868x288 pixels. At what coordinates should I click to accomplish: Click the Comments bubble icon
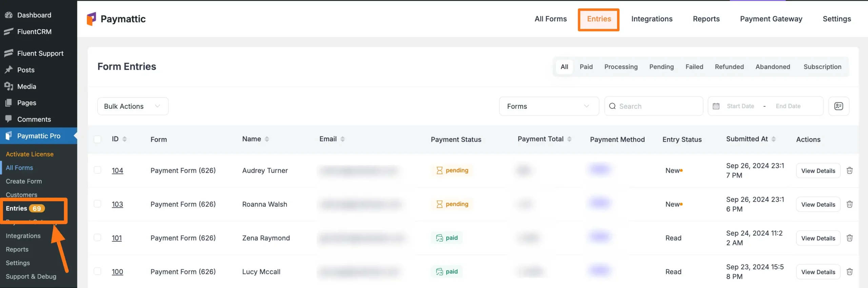[8, 119]
